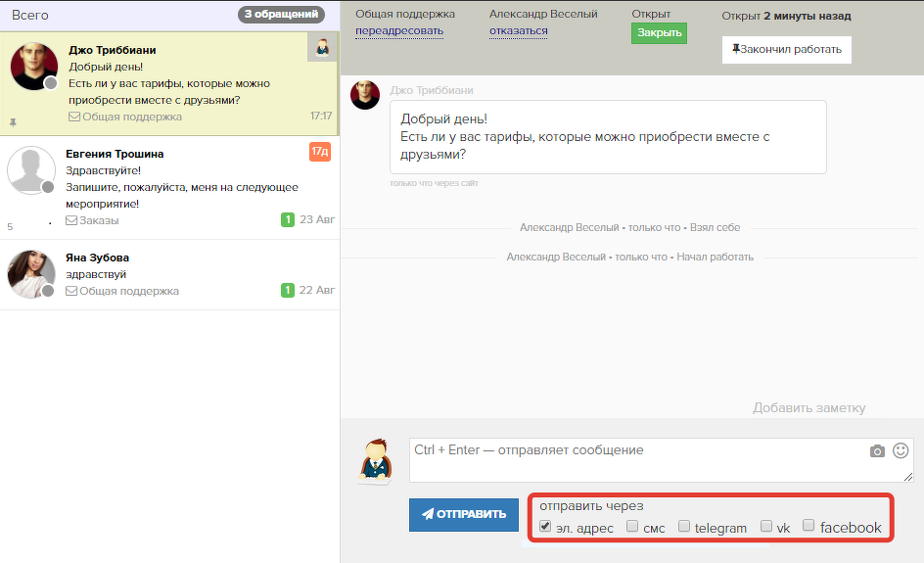
Task: Click Добавить заметку to add a note
Action: click(809, 408)
